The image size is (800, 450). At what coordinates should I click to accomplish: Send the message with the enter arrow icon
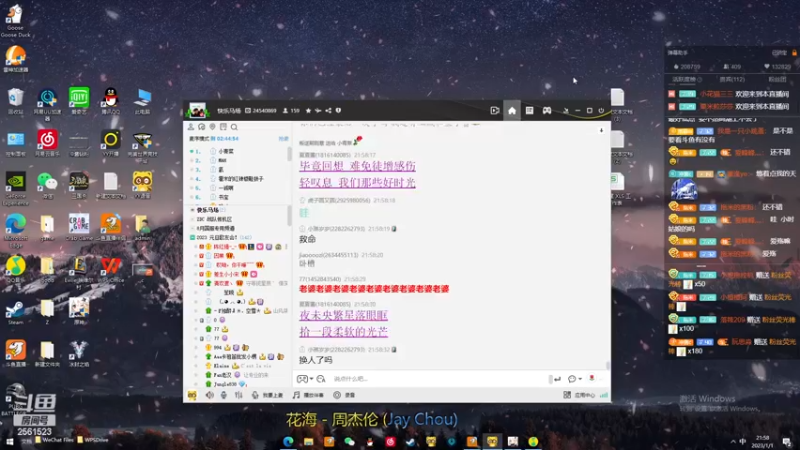point(557,379)
